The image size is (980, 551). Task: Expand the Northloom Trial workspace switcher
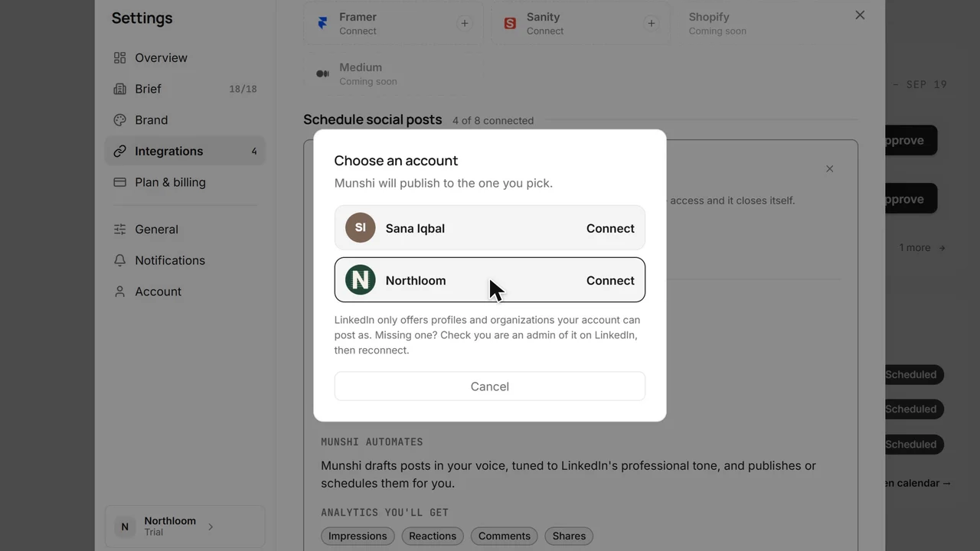point(185,527)
